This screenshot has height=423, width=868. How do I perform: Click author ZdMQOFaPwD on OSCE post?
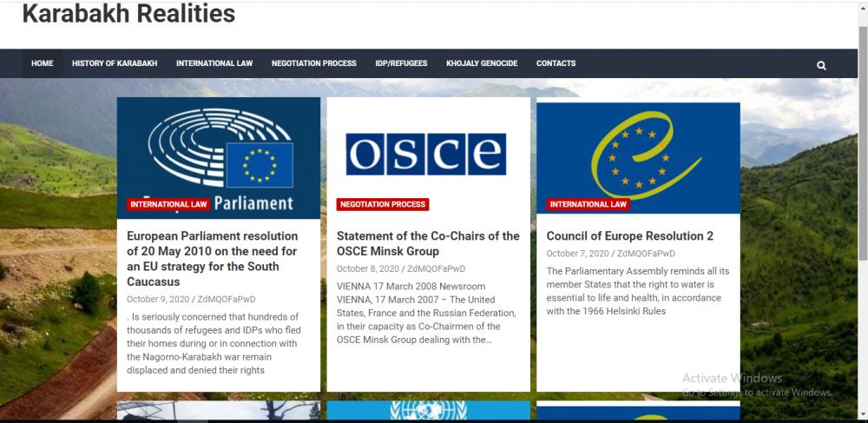pos(437,269)
